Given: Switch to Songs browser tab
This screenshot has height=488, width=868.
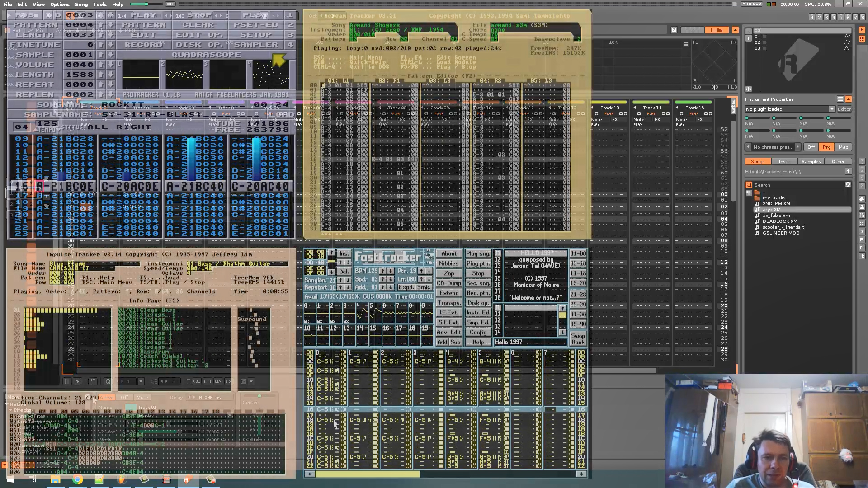Looking at the screenshot, I should [758, 161].
